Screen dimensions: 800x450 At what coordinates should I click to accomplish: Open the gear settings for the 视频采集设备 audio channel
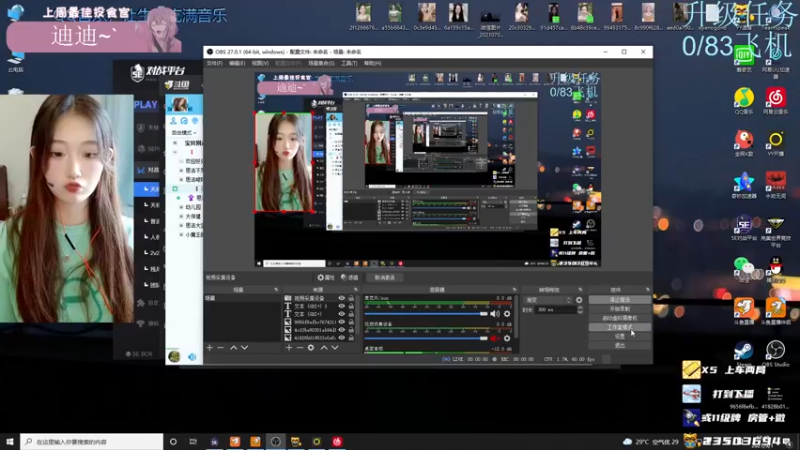pyautogui.click(x=507, y=338)
